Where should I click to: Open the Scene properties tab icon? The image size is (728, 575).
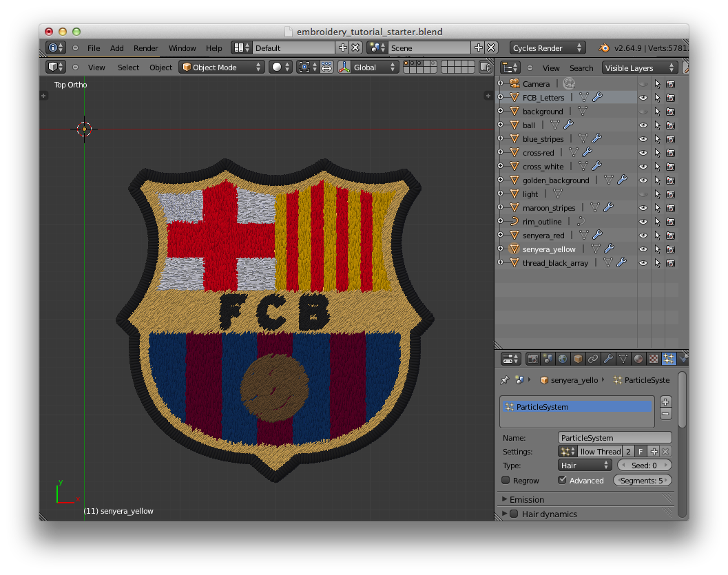(x=548, y=359)
